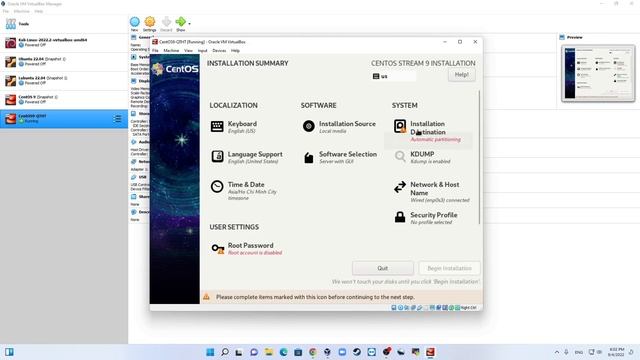Open the Time & Date settings
Screen dimensions: 640x360
click(x=244, y=191)
